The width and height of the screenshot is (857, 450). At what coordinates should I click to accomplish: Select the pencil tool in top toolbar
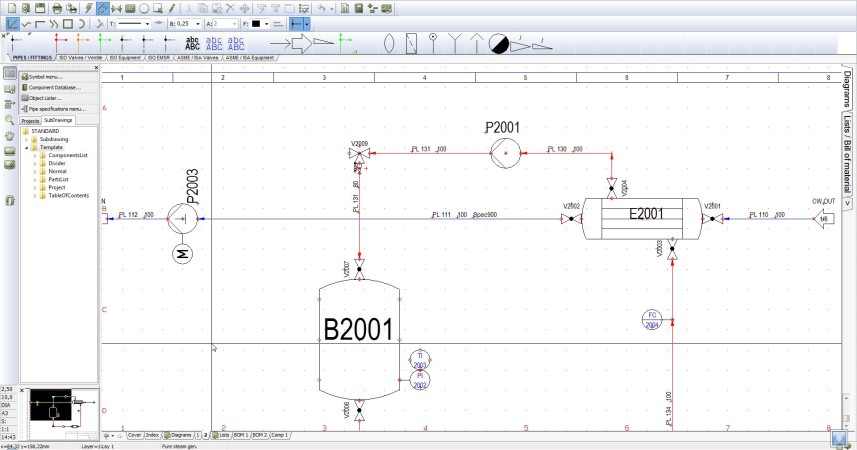click(172, 8)
